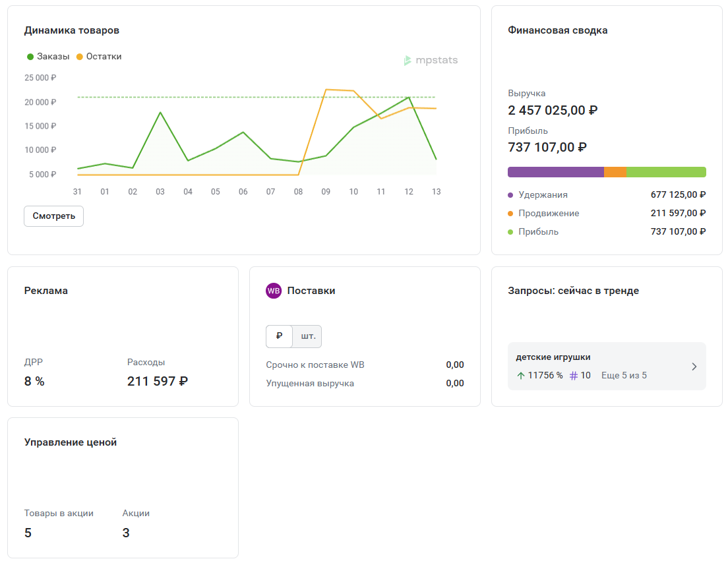Click the purple hash rank icon
Viewport: 728px width, 561px height.
574,376
